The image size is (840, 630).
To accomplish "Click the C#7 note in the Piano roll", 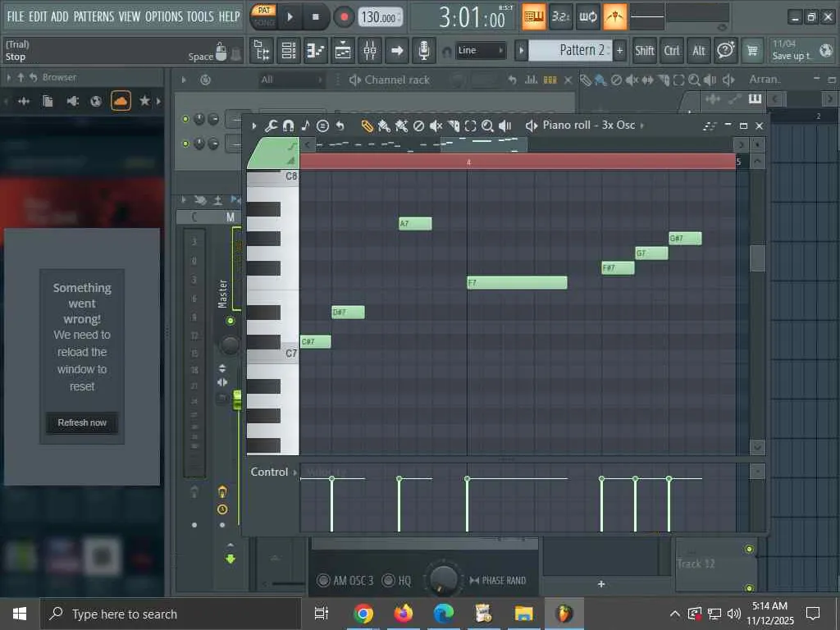I will point(316,341).
